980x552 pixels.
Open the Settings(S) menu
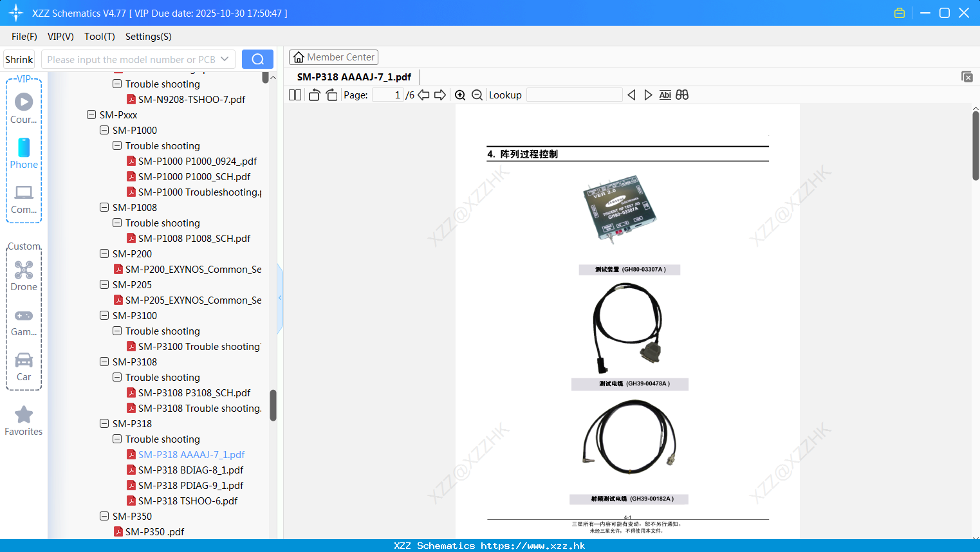click(x=149, y=37)
